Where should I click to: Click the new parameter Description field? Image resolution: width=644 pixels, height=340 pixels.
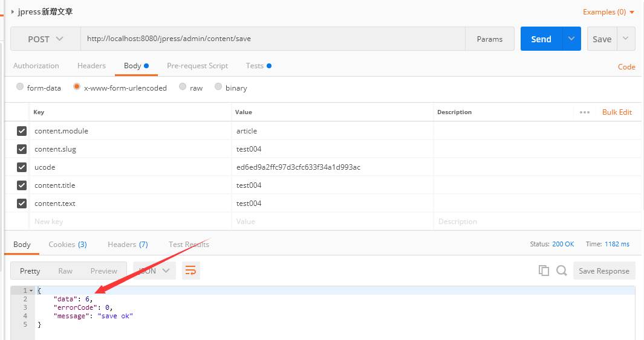click(538, 222)
